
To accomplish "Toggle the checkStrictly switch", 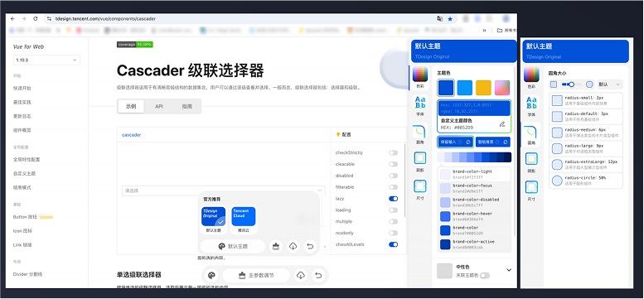I will (394, 152).
